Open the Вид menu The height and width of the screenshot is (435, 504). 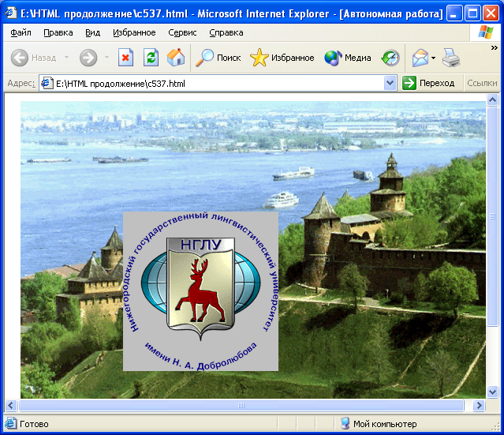pyautogui.click(x=92, y=32)
